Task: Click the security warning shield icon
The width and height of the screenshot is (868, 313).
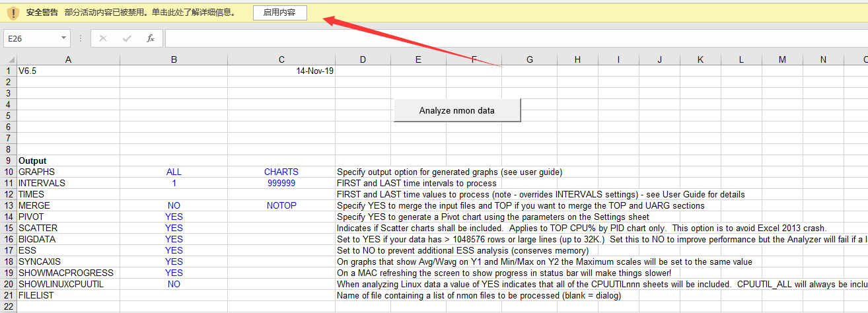Action: [x=13, y=13]
